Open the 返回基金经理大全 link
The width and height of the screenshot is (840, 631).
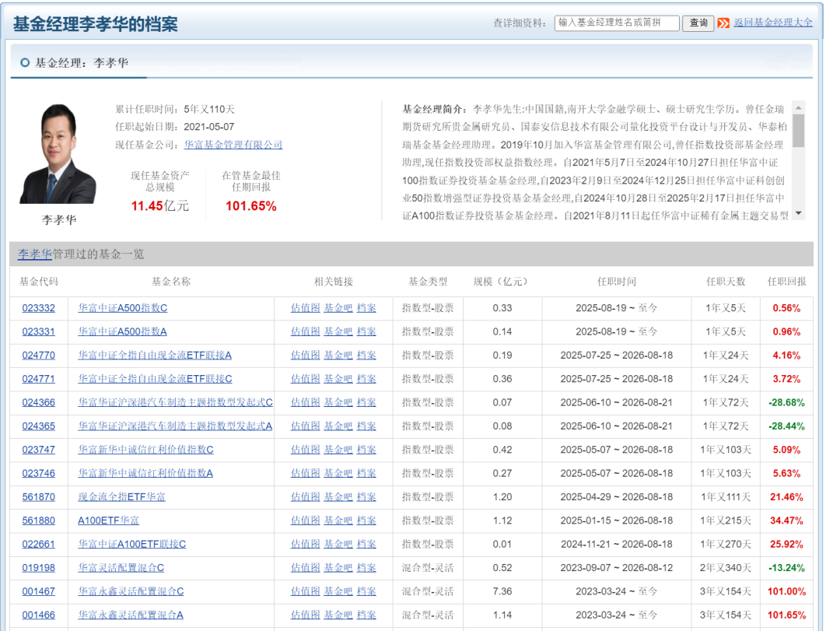[x=773, y=23]
